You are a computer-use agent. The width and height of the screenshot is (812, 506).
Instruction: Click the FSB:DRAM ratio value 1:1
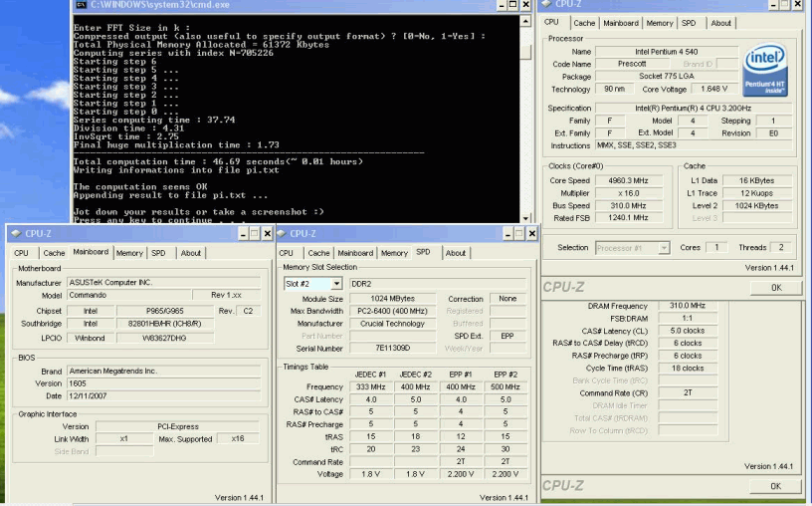[688, 319]
